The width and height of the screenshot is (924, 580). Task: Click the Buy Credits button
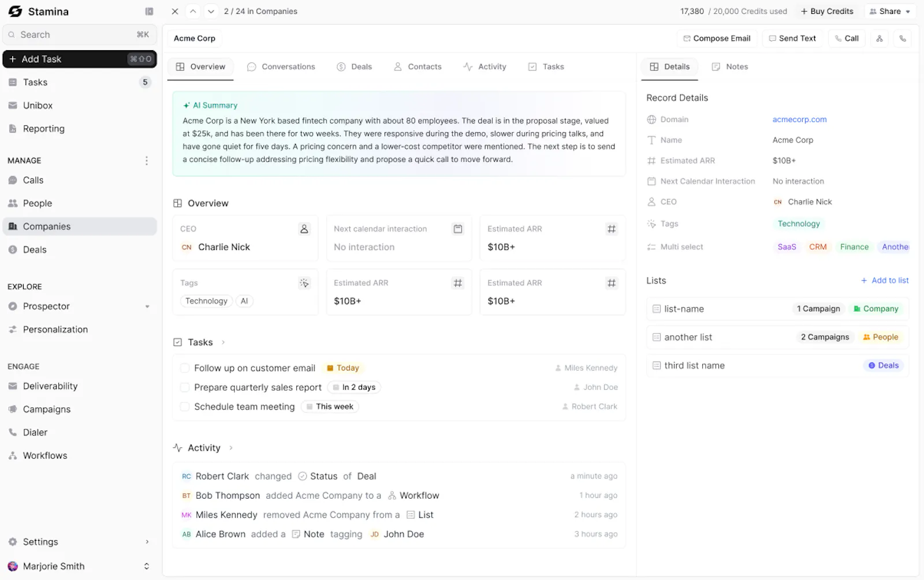click(x=827, y=12)
